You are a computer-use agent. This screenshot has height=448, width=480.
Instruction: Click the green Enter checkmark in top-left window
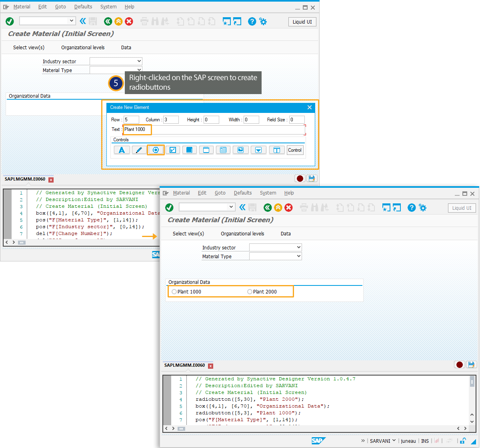(x=10, y=22)
